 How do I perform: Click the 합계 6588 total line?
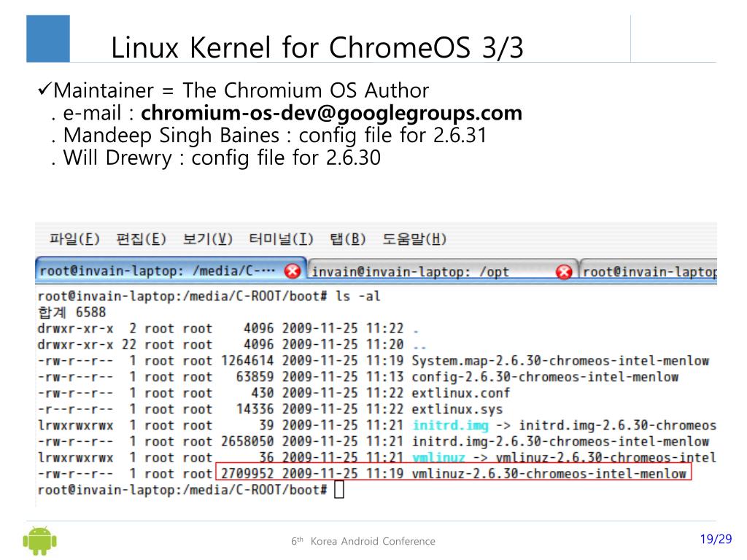[71, 312]
